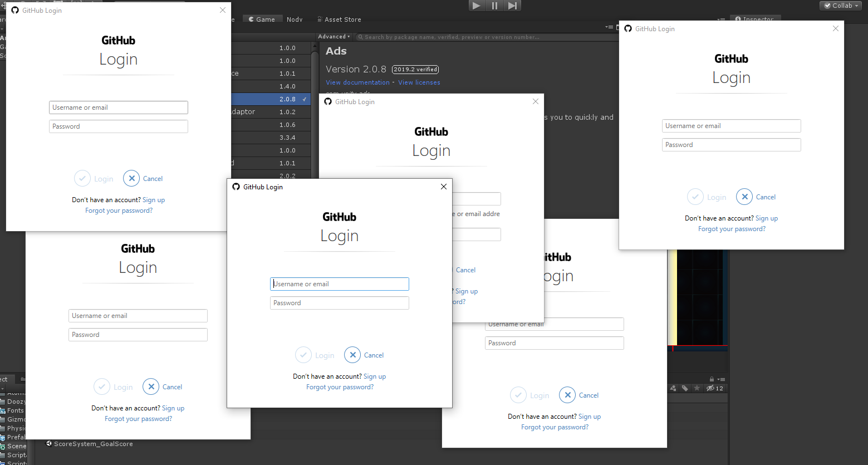Toggle the Project panel lock icon
868x465 pixels.
click(x=712, y=379)
